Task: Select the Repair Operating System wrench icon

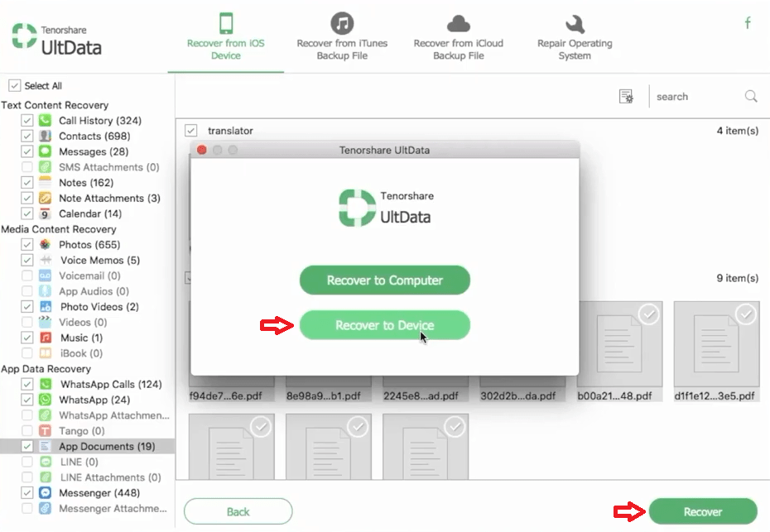Action: click(x=574, y=22)
